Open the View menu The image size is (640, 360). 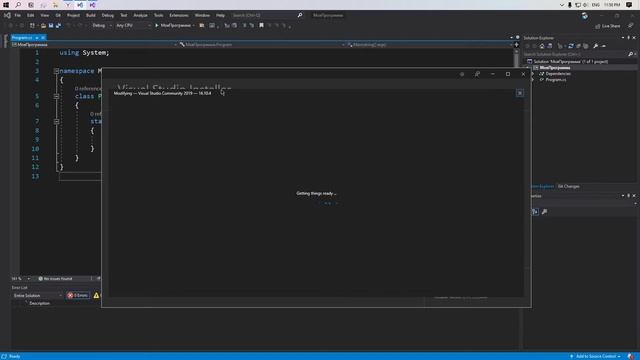[44, 15]
